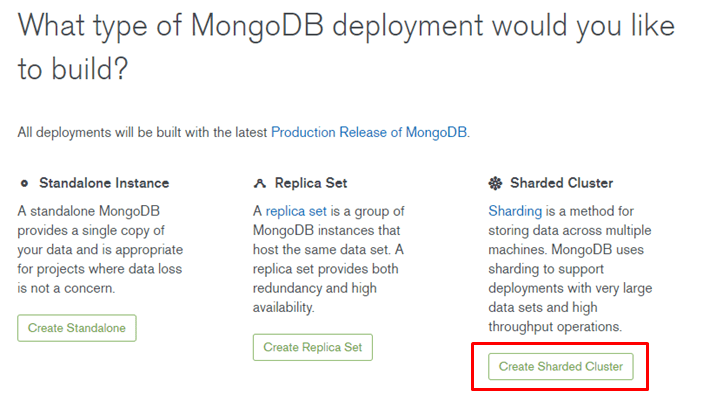Click the 'data loss is not a concern' text
The width and height of the screenshot is (706, 398).
pos(100,278)
